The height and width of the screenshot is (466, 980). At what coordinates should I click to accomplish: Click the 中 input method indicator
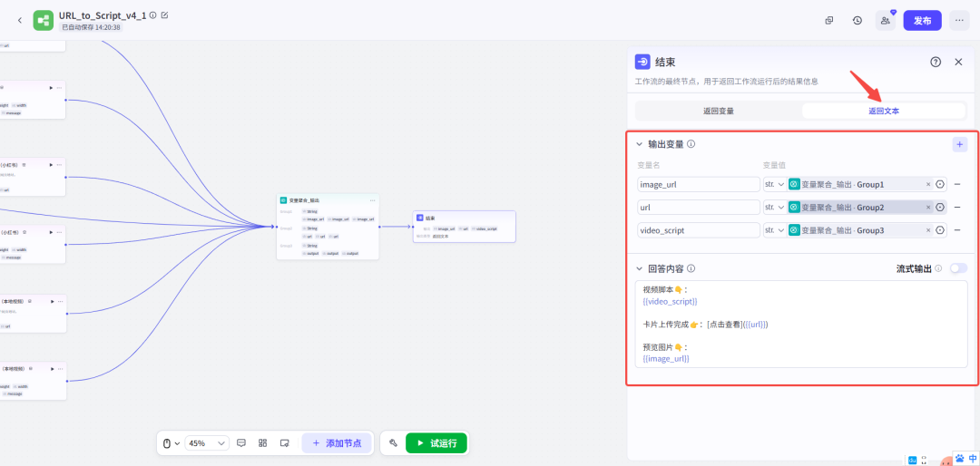coord(973,459)
